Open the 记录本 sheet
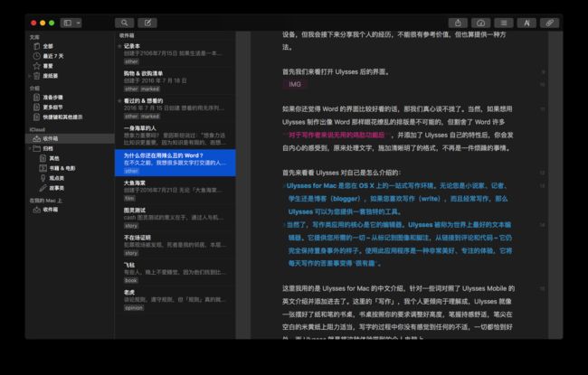This screenshot has width=588, height=375. pos(175,53)
